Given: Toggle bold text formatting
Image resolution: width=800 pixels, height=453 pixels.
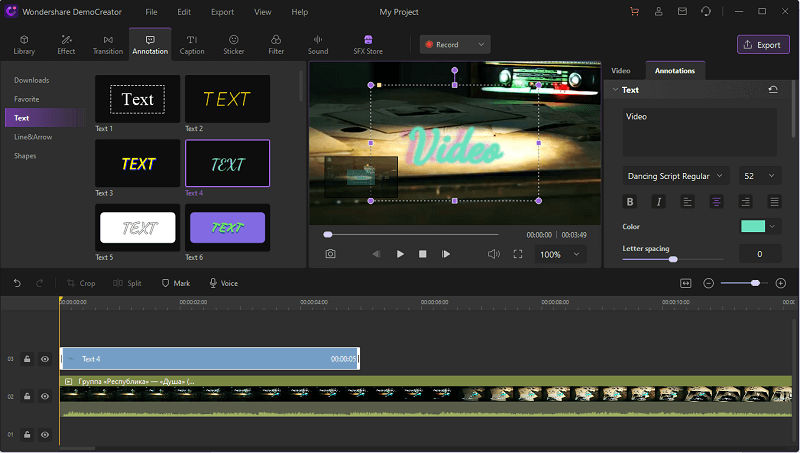Looking at the screenshot, I should (630, 202).
